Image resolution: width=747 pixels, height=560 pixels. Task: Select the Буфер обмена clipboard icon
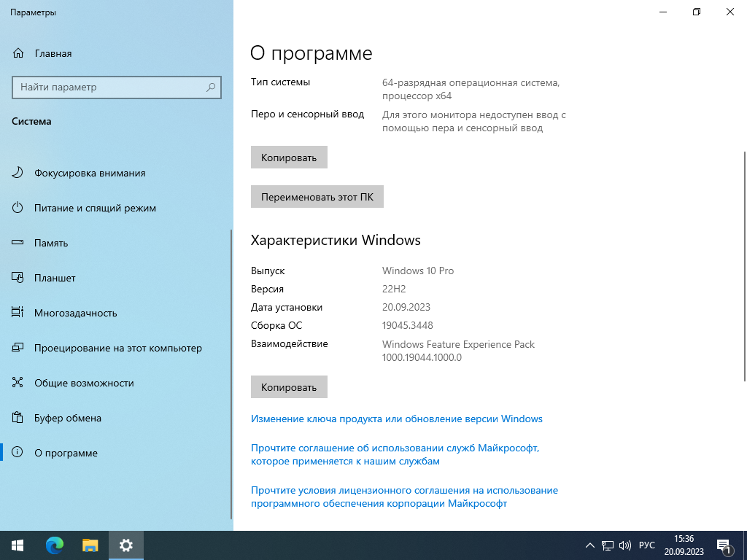click(x=18, y=418)
